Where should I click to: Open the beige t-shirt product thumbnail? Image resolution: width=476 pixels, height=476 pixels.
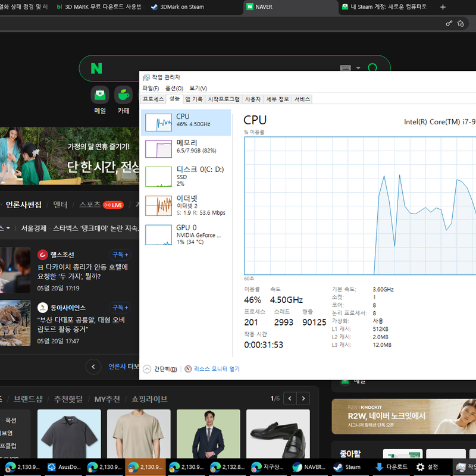pyautogui.click(x=139, y=434)
